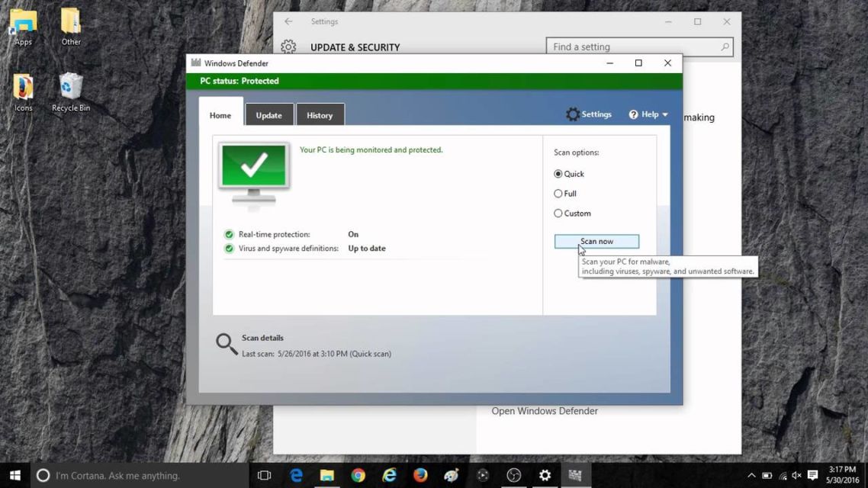
Task: Open File Explorer from the taskbar
Action: tap(327, 475)
